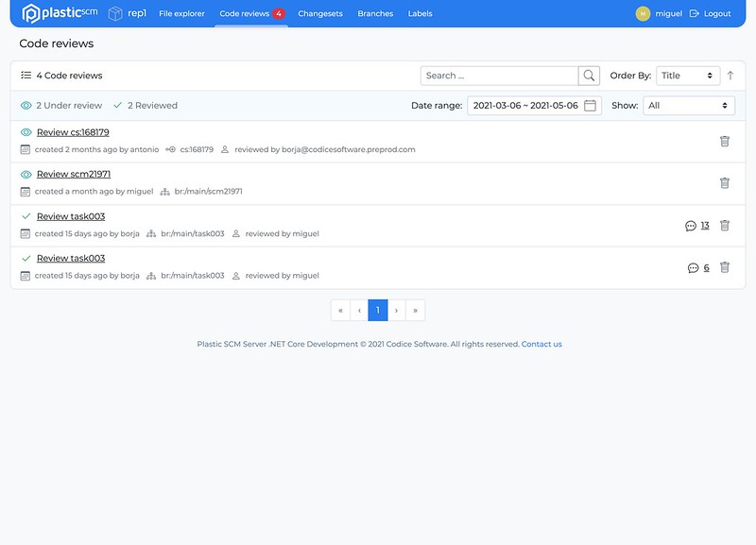Delete the review cs:168179 using trash icon

click(x=724, y=142)
